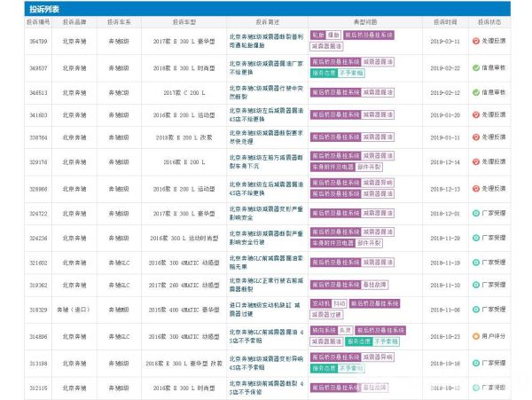
Task: Click 转向系统 tag in 2018-10-23 row
Action: point(324,331)
